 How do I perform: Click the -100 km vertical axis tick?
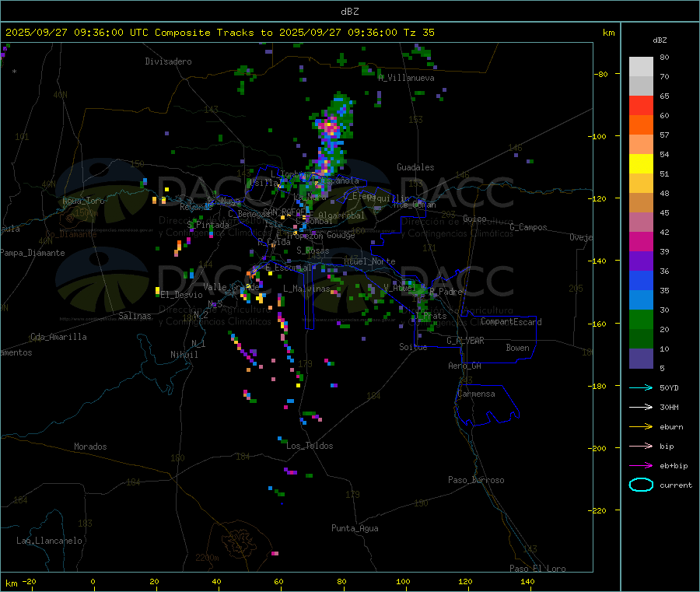599,135
